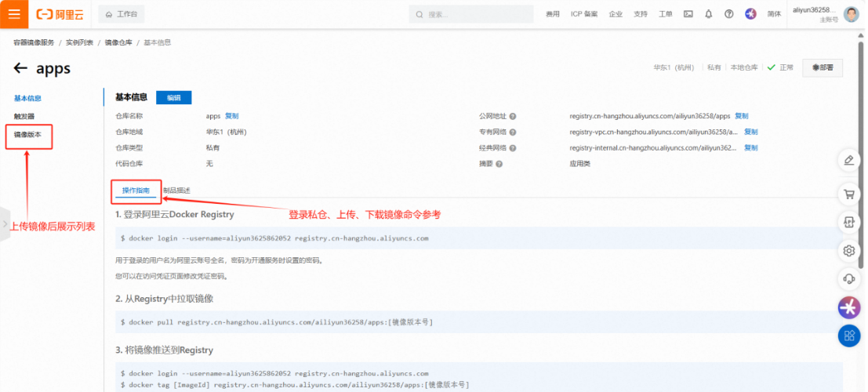Open the customer service headset icon
The width and height of the screenshot is (868, 392).
pyautogui.click(x=848, y=278)
